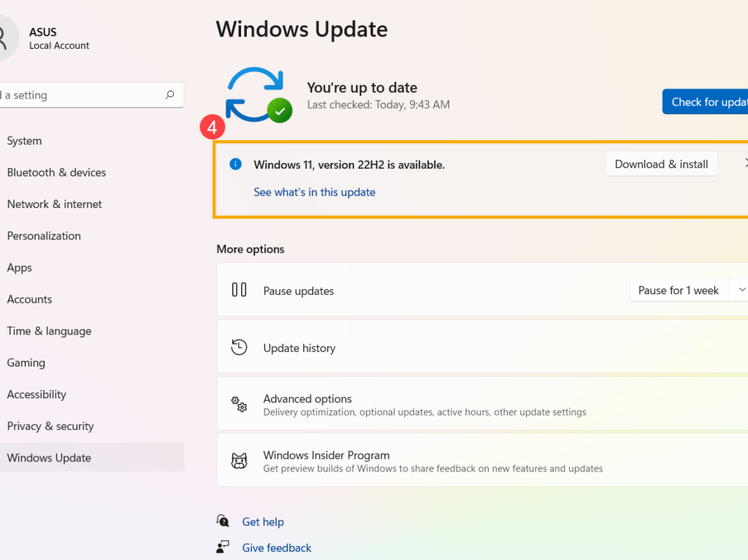The width and height of the screenshot is (748, 560).
Task: Click the Get help icon
Action: pyautogui.click(x=223, y=521)
